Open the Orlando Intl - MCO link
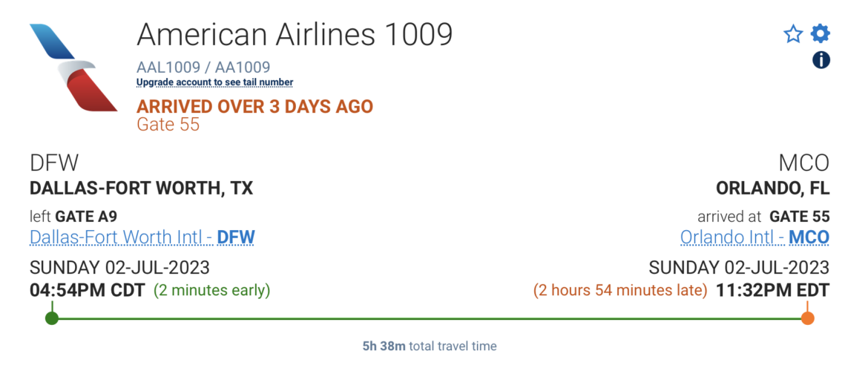This screenshot has height=371, width=868. click(754, 237)
